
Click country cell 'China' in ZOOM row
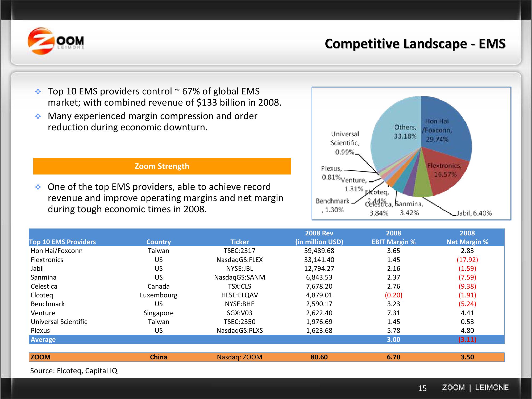tap(159, 357)
